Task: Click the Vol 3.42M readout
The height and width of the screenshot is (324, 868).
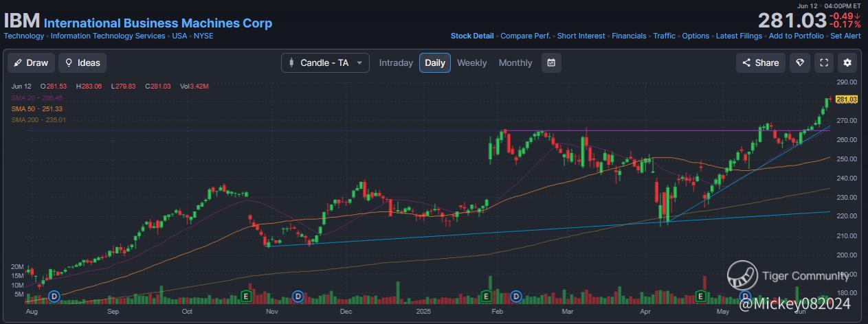Action: (194, 86)
